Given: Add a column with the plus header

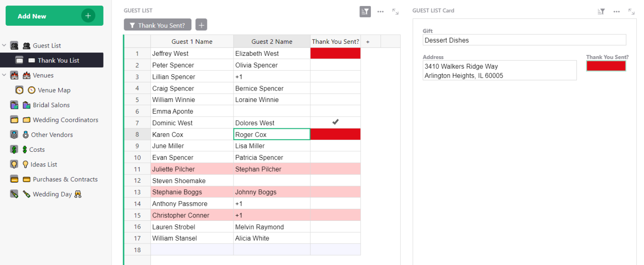Looking at the screenshot, I should (x=368, y=42).
